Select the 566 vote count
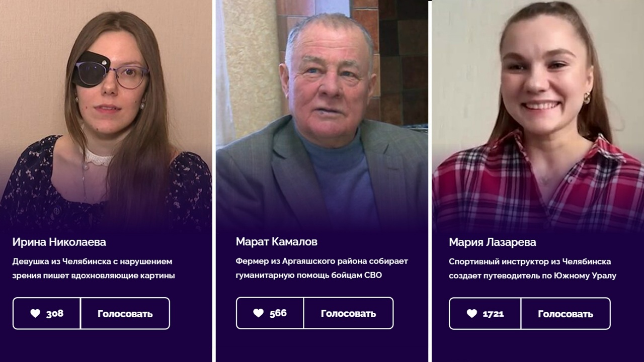This screenshot has width=644, height=362. coord(278,313)
